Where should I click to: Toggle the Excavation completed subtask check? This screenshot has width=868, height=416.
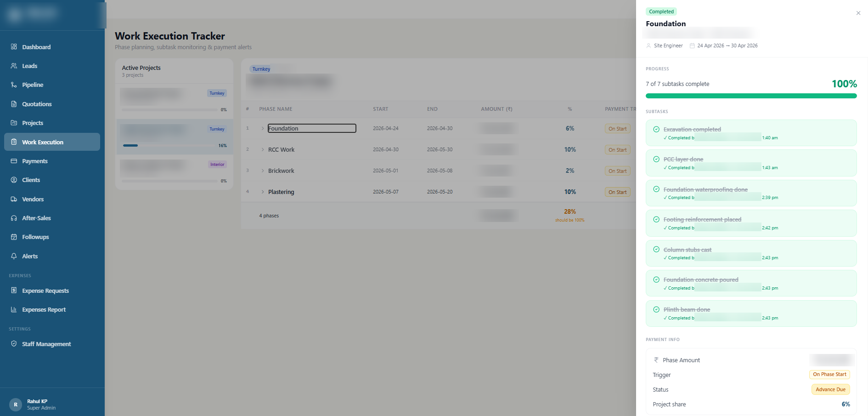[656, 129]
